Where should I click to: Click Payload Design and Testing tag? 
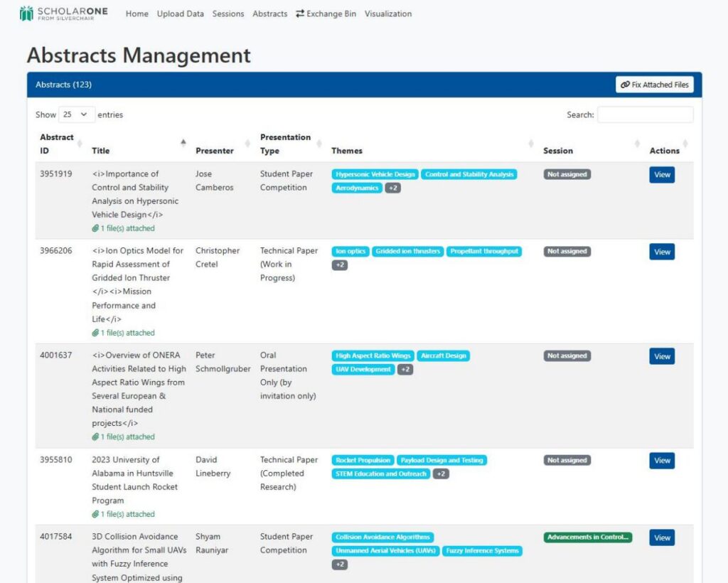[442, 461]
